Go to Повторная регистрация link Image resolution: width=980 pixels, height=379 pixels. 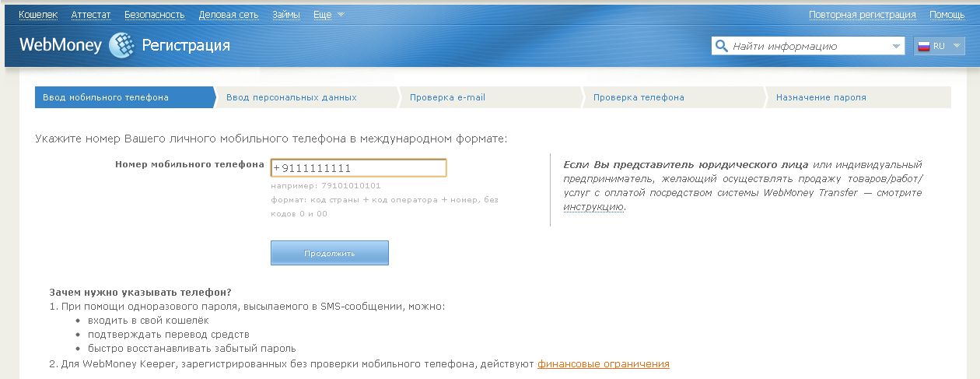coord(863,15)
